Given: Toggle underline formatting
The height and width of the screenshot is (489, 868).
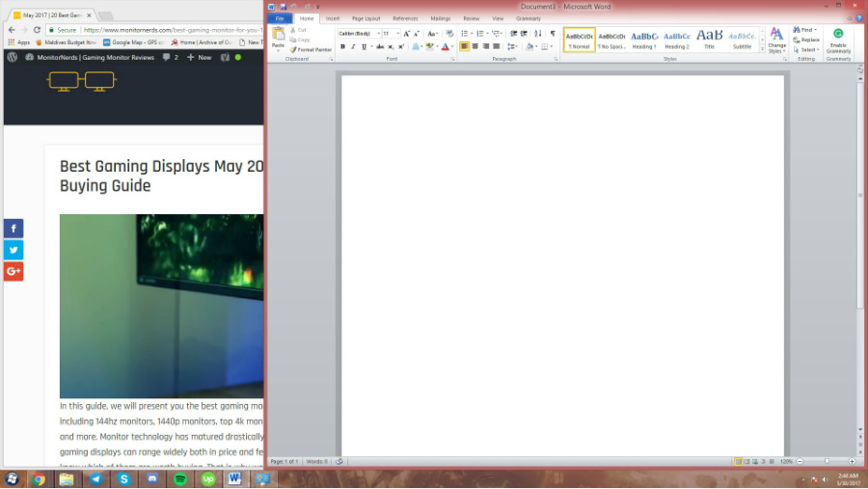Looking at the screenshot, I should 364,46.
